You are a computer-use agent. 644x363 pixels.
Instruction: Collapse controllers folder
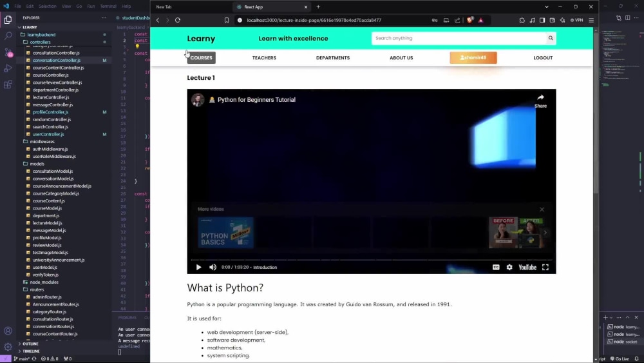pyautogui.click(x=40, y=42)
